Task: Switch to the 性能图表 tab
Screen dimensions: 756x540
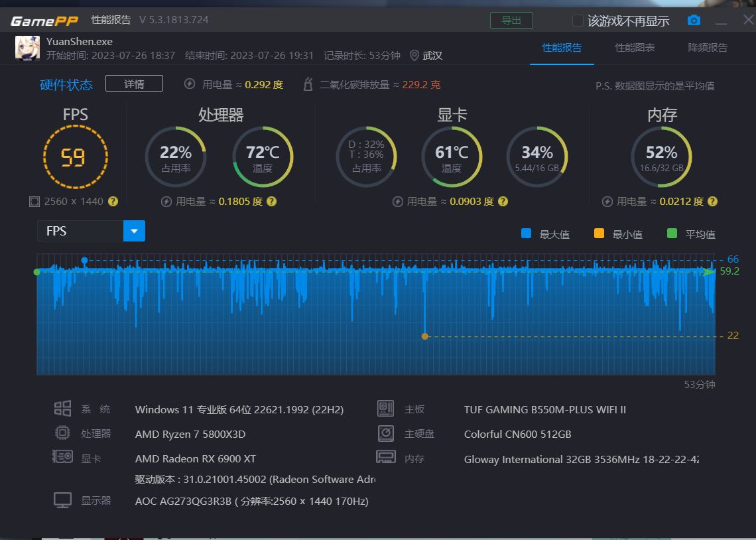Action: (635, 48)
